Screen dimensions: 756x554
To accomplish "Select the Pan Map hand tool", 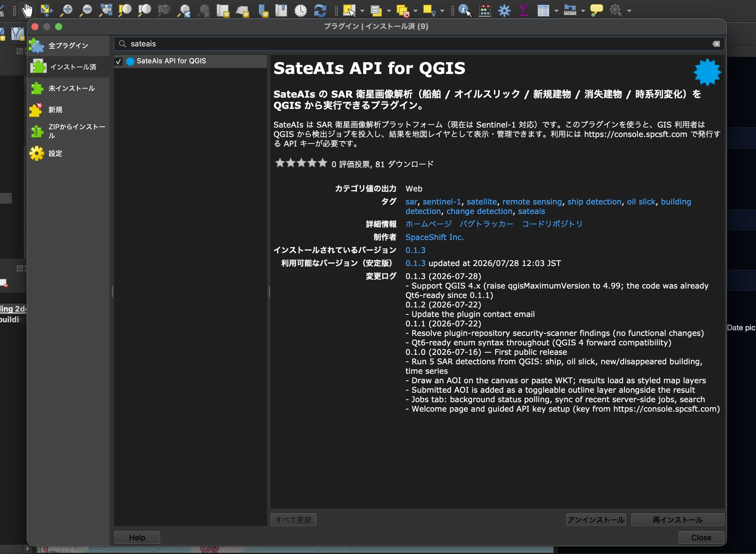I will (x=27, y=10).
